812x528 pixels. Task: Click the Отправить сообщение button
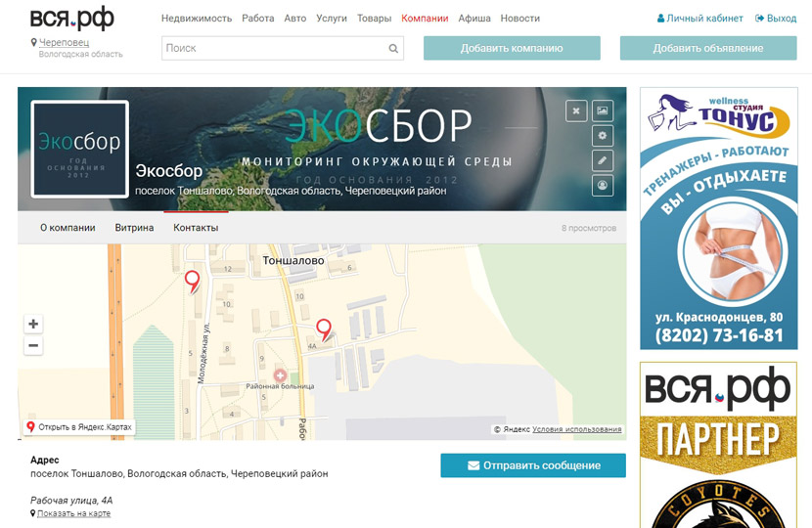pyautogui.click(x=533, y=465)
